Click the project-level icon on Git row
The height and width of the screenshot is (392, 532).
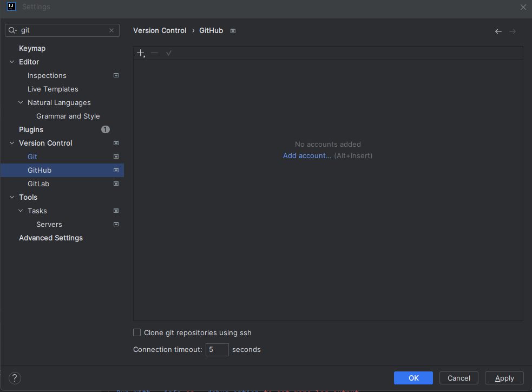tap(116, 157)
